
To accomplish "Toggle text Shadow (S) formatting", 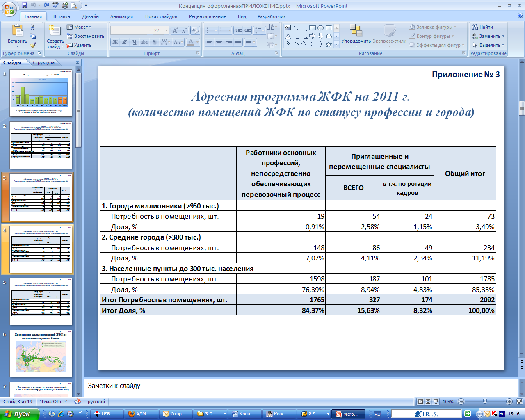I will pos(154,42).
